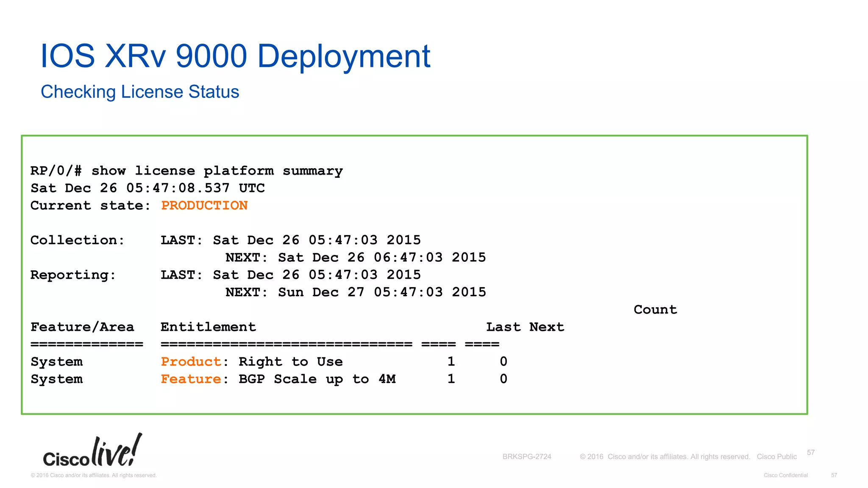The width and height of the screenshot is (868, 488).
Task: Click the orange 'PRODUCTION' state value
Action: 204,205
